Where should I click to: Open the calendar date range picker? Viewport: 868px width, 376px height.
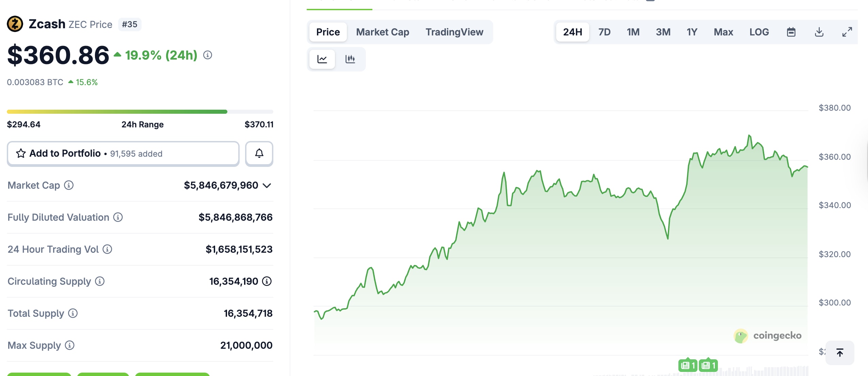coord(791,32)
